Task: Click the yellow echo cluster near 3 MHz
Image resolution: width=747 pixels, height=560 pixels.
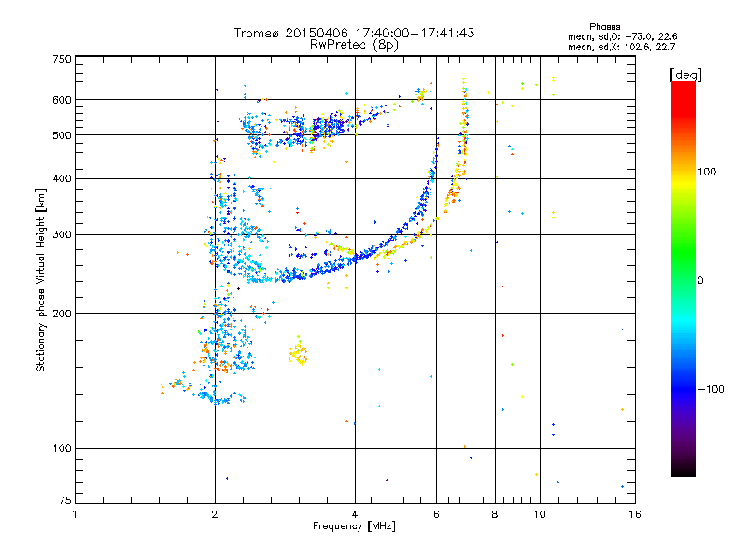Action: point(298,354)
